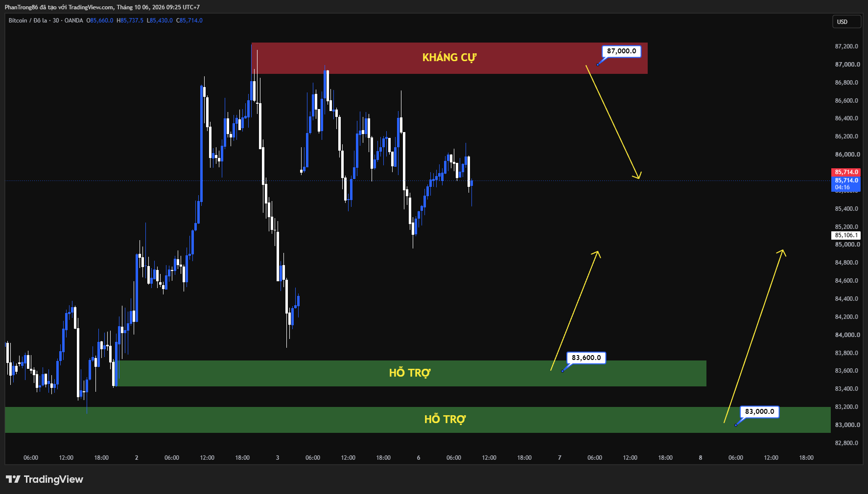
Task: Click the 83,600.0 price callout label
Action: pos(586,358)
